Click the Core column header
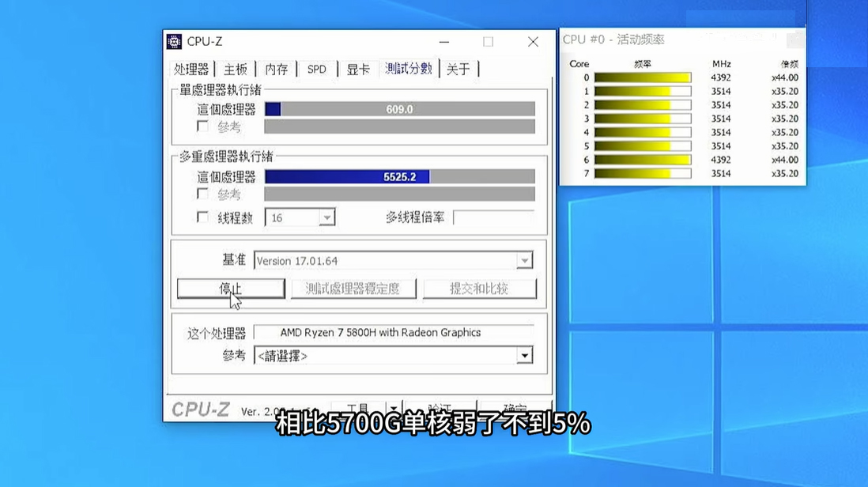Screen dimensions: 868x487 (x=579, y=63)
